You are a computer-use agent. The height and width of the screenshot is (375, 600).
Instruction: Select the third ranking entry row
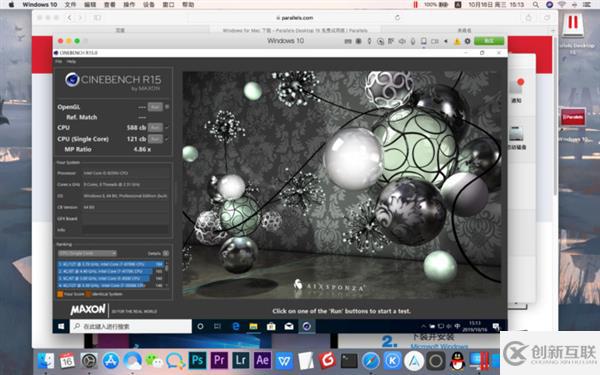pyautogui.click(x=110, y=278)
